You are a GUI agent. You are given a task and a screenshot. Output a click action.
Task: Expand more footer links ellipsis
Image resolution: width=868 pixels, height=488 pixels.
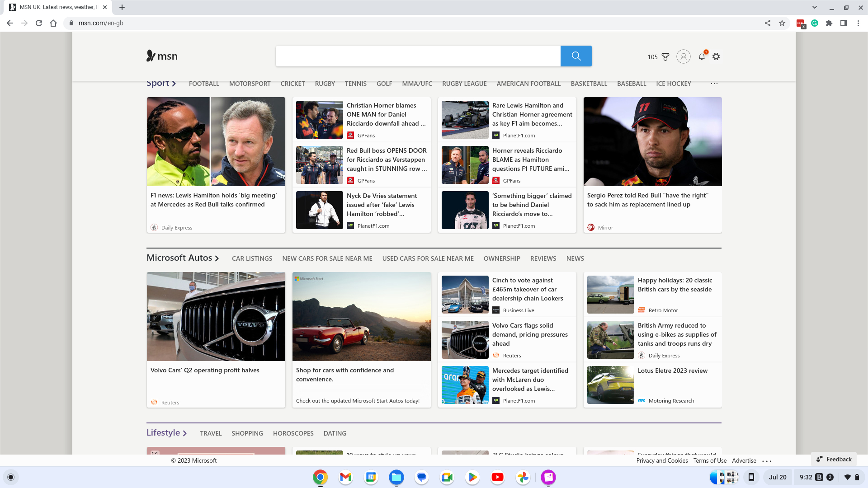pyautogui.click(x=767, y=461)
